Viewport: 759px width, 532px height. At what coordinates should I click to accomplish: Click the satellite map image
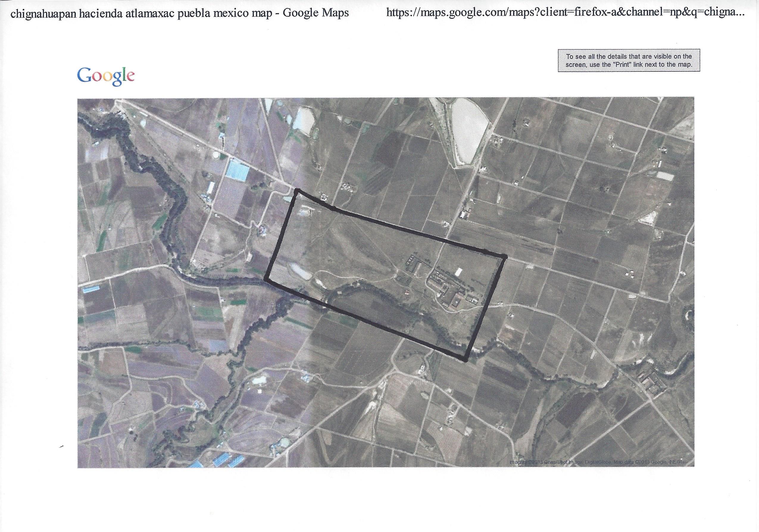385,283
